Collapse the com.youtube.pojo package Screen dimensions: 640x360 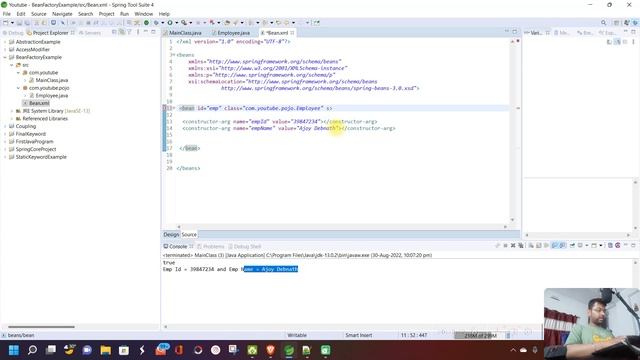point(18,88)
